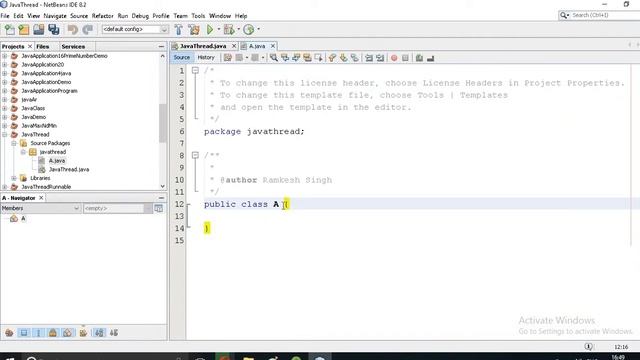Click Find Previous Occurrence icon
640x360 pixels.
pyautogui.click(x=285, y=58)
